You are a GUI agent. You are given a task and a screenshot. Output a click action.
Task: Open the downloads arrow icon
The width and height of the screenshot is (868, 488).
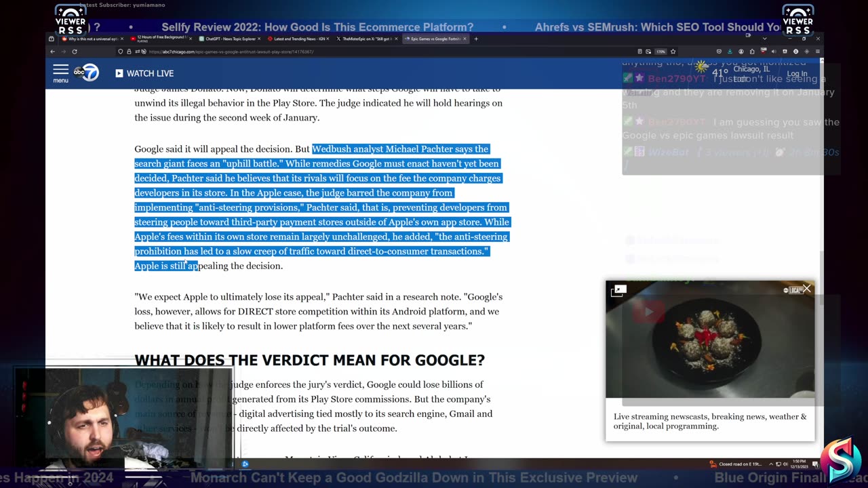[x=730, y=52]
